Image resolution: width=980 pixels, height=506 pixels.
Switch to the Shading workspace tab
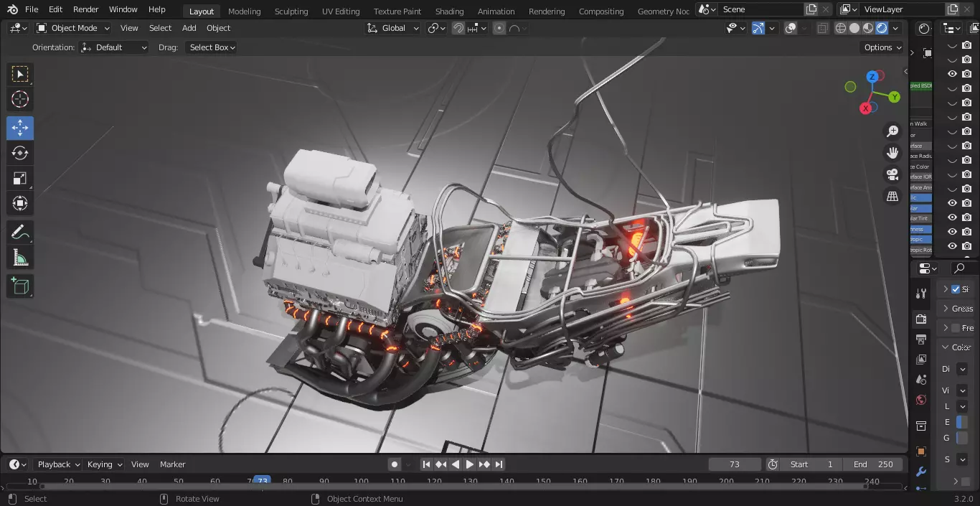pos(450,11)
